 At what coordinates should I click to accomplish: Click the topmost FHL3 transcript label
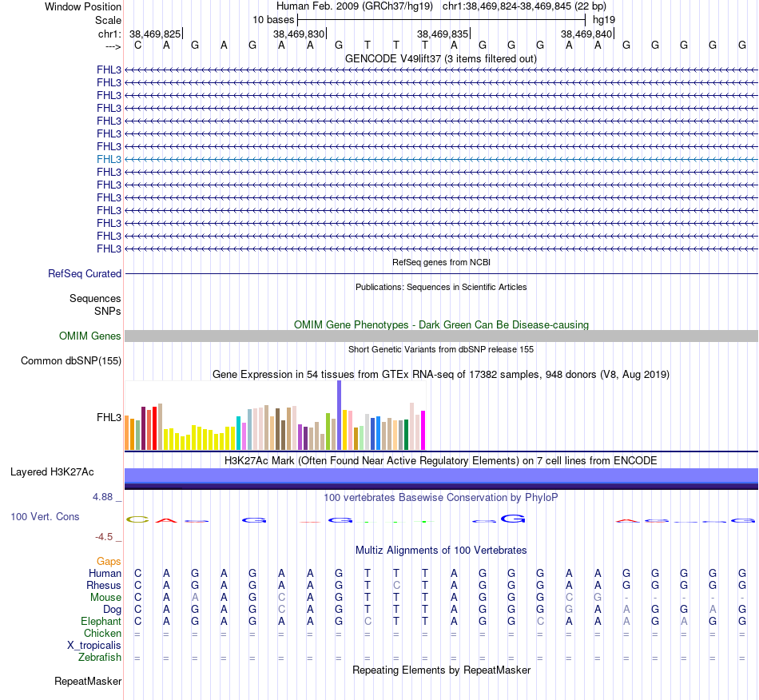coord(109,70)
